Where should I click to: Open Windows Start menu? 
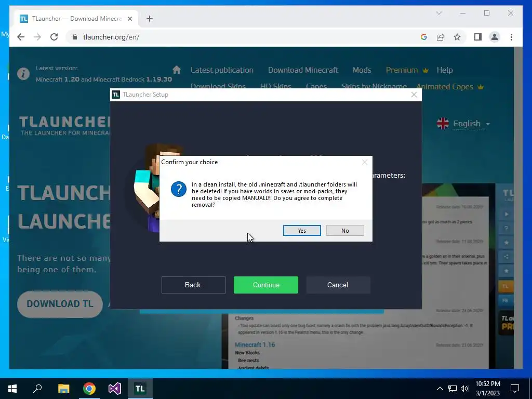12,389
